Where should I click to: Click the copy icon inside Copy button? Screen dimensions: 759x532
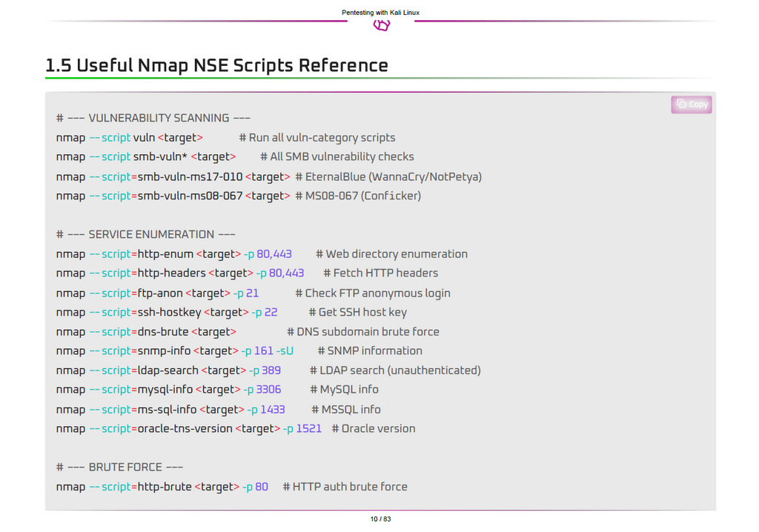coord(680,104)
